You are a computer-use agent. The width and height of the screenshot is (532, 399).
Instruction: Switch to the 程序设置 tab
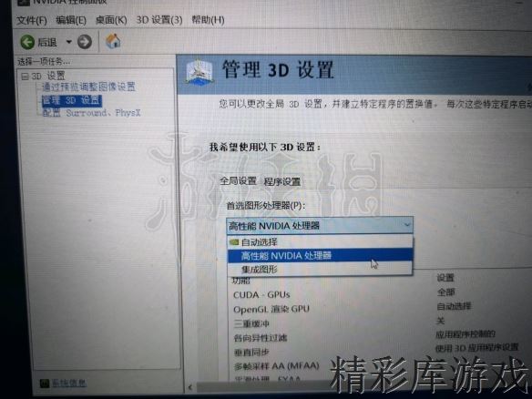point(282,182)
